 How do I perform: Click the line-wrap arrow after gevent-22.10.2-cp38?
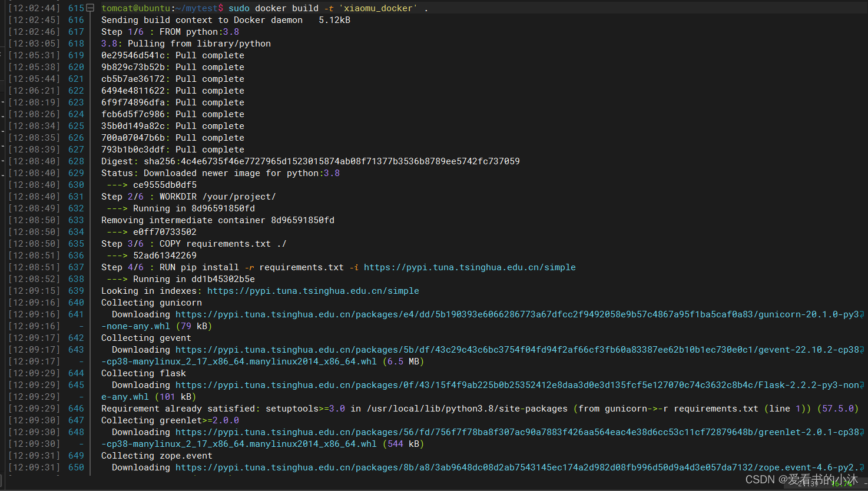862,350
